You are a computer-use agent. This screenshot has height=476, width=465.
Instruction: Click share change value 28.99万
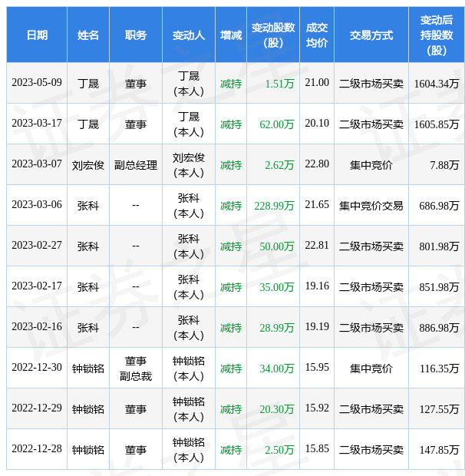(x=277, y=328)
